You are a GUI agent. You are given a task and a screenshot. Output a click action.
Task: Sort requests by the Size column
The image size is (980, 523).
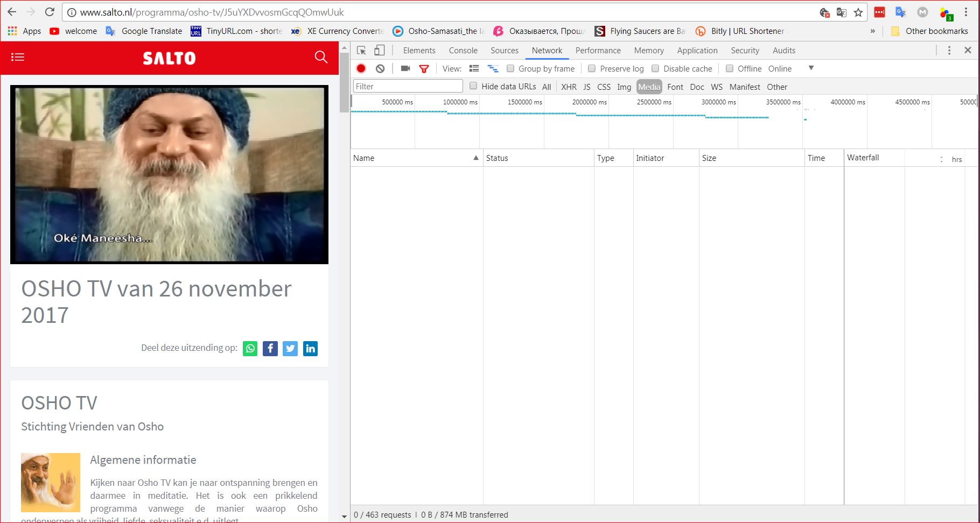pyautogui.click(x=752, y=158)
